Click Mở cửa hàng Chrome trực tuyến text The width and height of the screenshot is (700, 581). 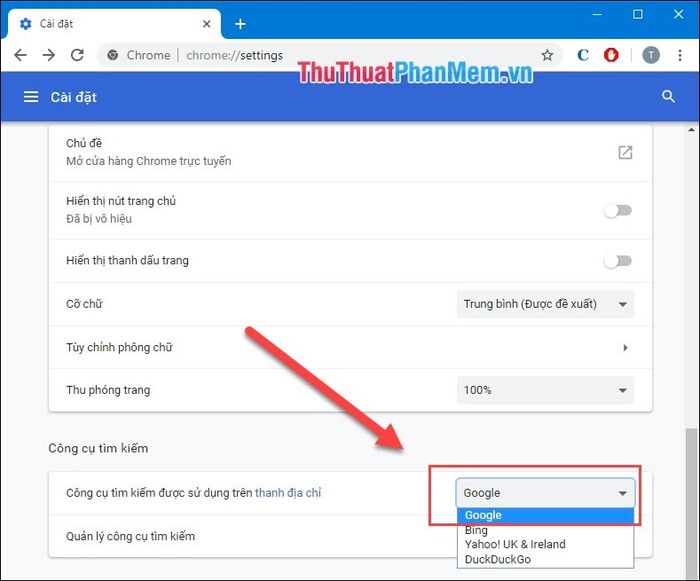pos(149,161)
